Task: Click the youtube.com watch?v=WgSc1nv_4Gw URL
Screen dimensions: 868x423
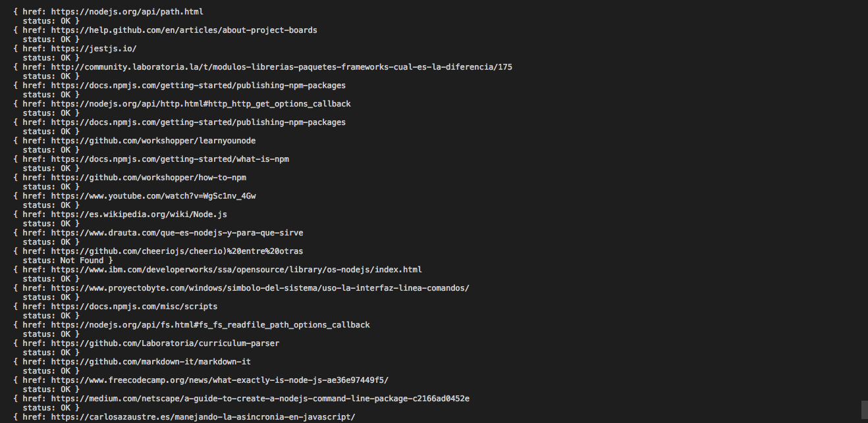Action: point(153,196)
